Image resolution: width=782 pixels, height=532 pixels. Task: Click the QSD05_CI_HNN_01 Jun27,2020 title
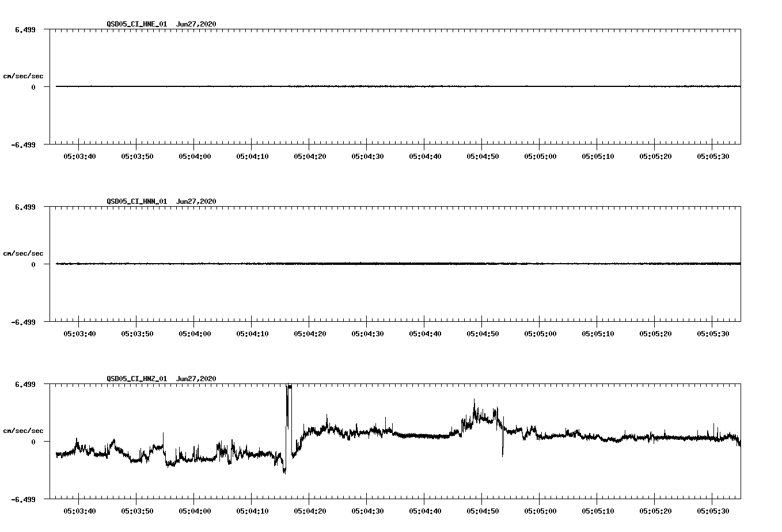tap(161, 202)
